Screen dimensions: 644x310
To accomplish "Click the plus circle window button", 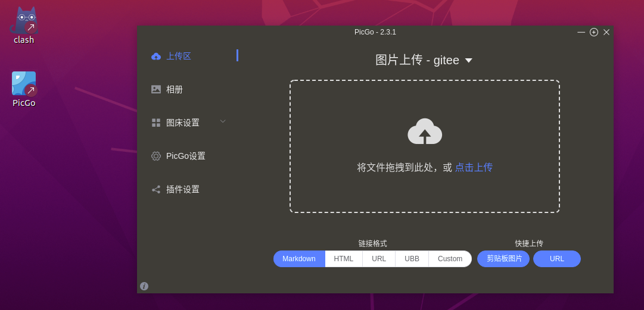I will point(594,32).
